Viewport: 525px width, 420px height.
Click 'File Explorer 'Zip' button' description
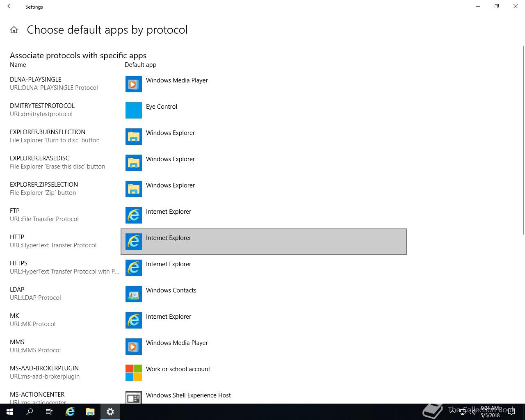43,193
